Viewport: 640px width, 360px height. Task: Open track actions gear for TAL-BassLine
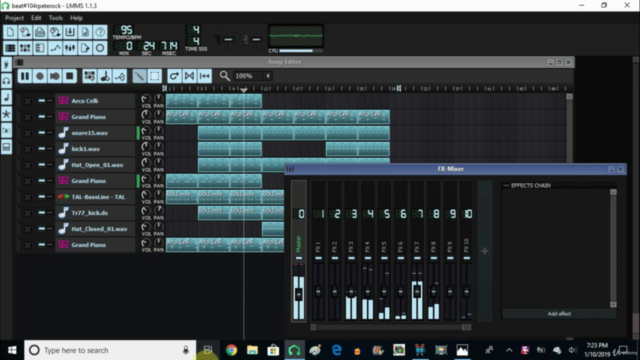[x=27, y=197]
